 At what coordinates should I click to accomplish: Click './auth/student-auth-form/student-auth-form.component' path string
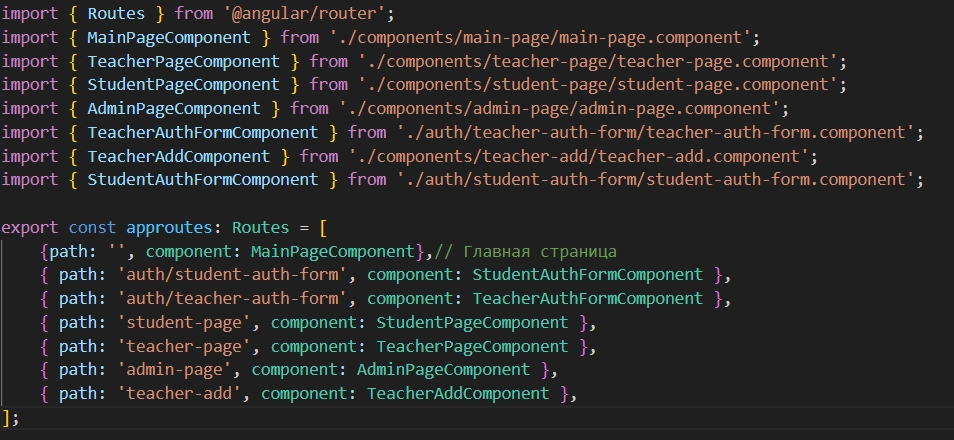tap(656, 180)
